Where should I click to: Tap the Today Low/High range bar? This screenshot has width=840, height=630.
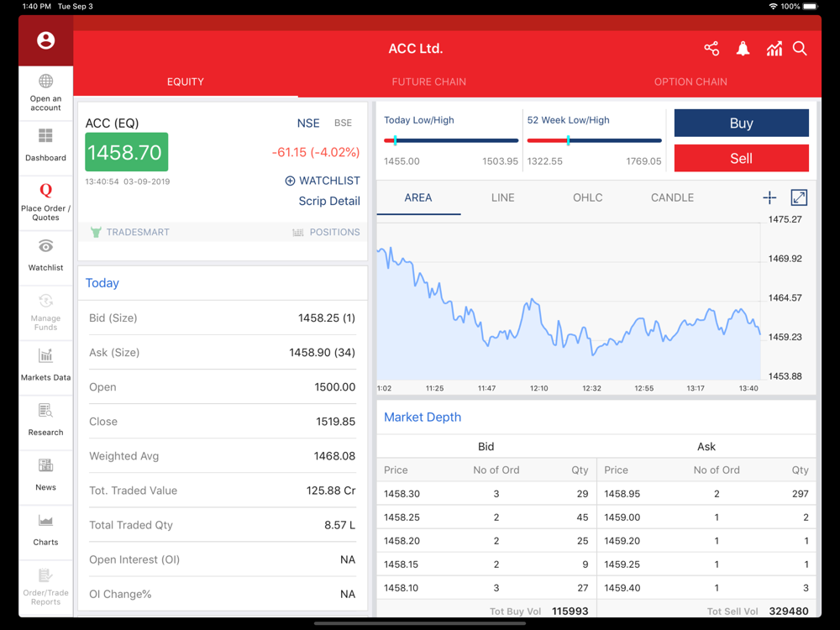click(451, 141)
